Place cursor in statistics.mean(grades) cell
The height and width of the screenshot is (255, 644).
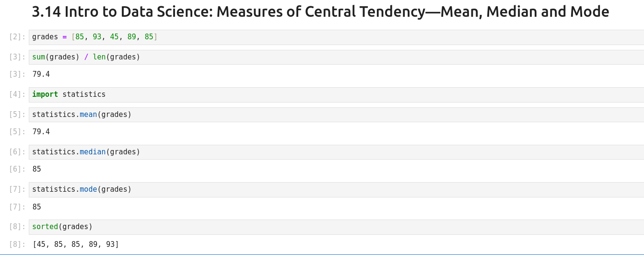pos(336,115)
